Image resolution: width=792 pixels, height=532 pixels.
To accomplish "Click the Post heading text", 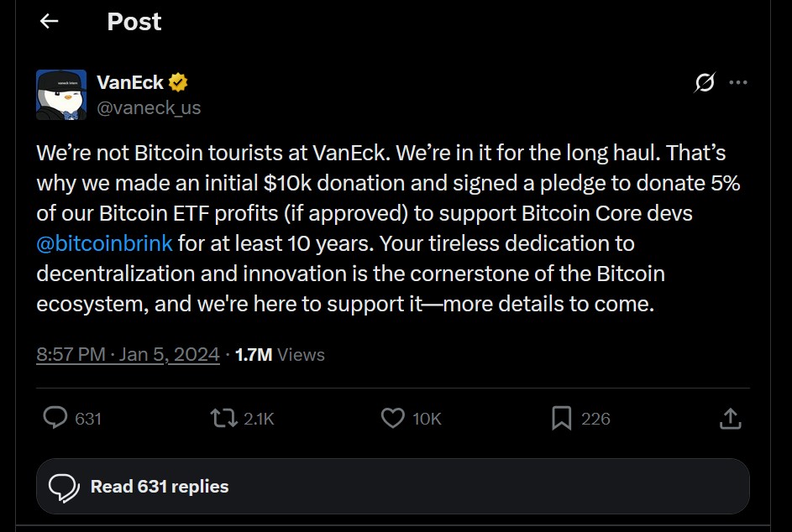I will tap(134, 22).
